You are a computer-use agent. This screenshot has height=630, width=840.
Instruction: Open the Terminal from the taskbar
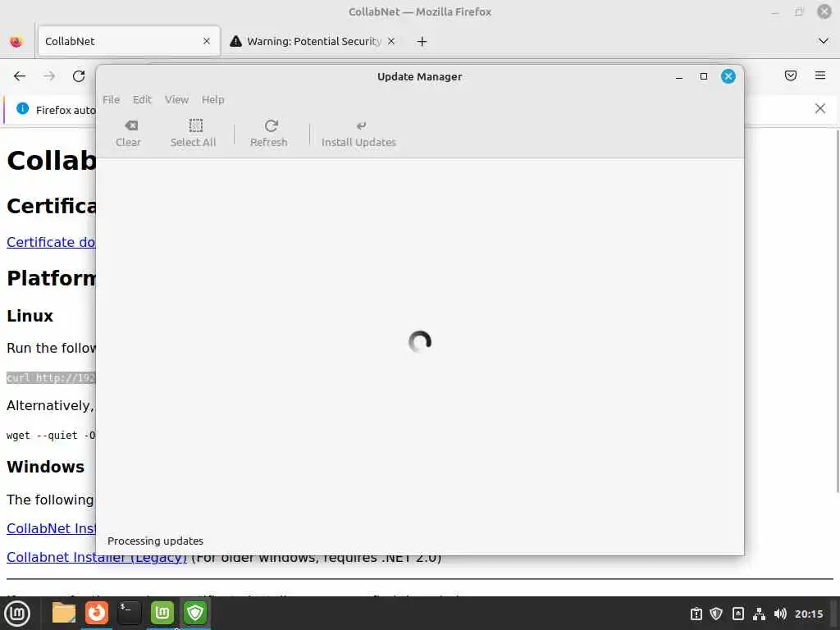tap(129, 613)
